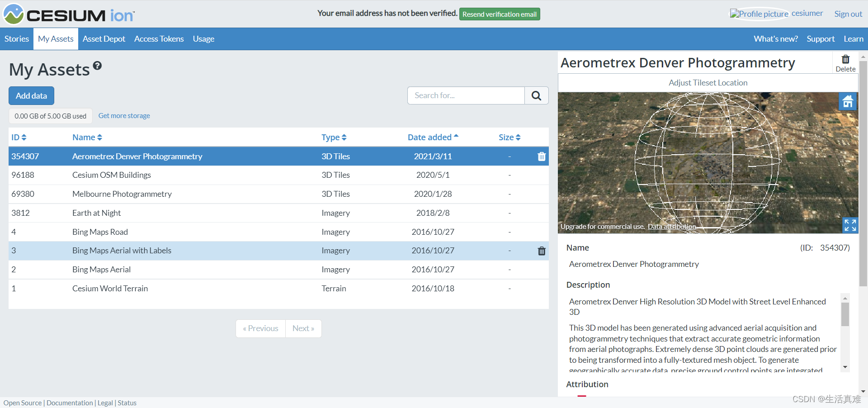
Task: Click description scrollbar down arrow
Action: [845, 367]
